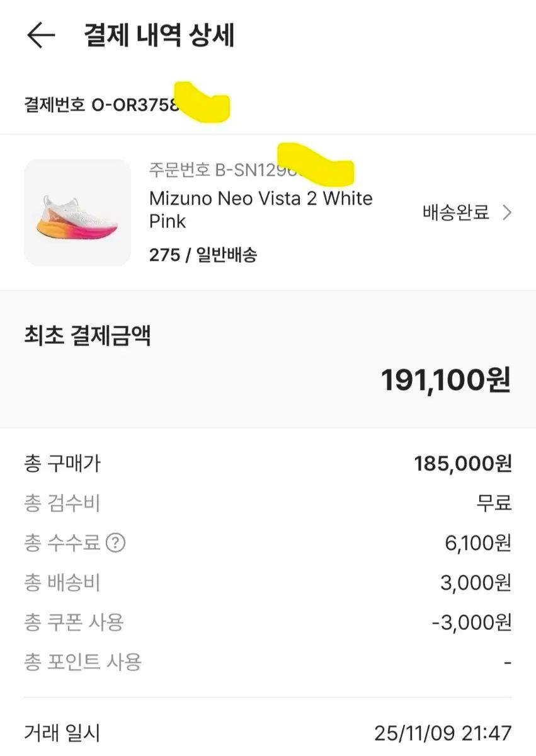Tap the -3,000원 coupon discount value

point(472,622)
